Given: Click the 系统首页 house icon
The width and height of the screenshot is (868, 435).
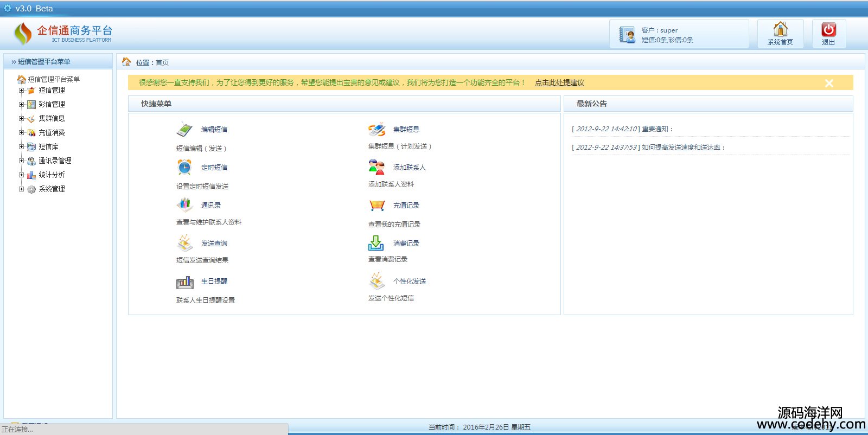Looking at the screenshot, I should pyautogui.click(x=780, y=29).
